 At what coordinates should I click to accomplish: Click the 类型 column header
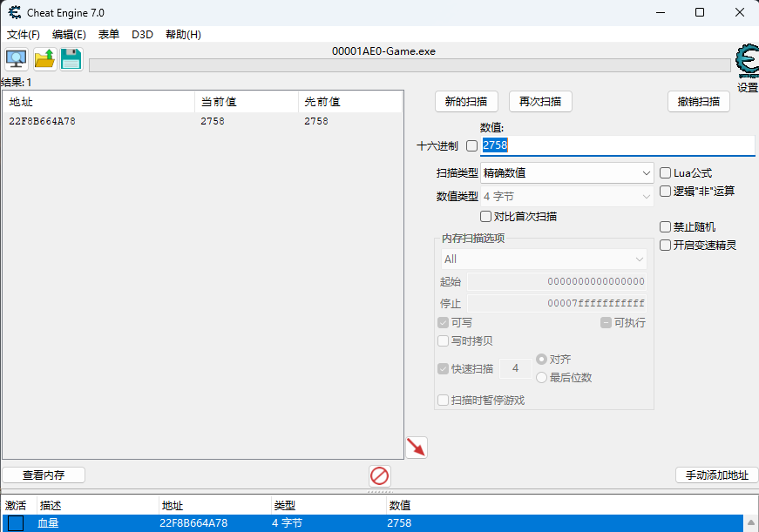(x=329, y=505)
